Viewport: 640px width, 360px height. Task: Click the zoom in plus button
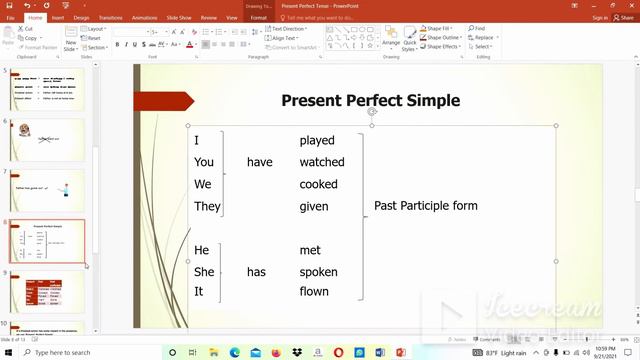pos(613,339)
